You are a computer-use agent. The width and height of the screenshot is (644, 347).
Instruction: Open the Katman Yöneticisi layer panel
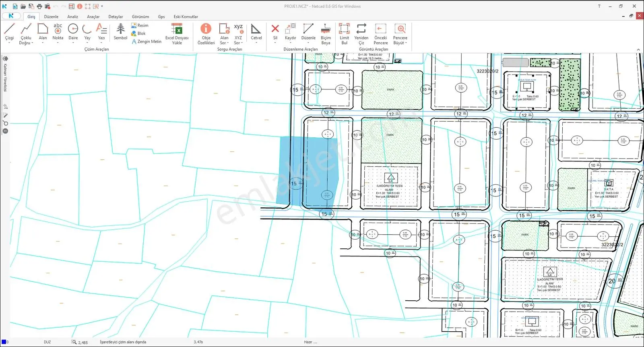(5, 75)
